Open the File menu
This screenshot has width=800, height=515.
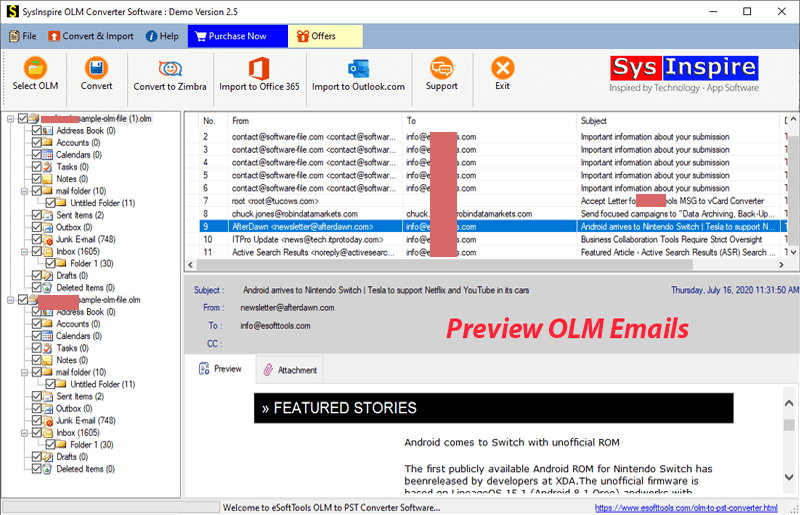[23, 36]
